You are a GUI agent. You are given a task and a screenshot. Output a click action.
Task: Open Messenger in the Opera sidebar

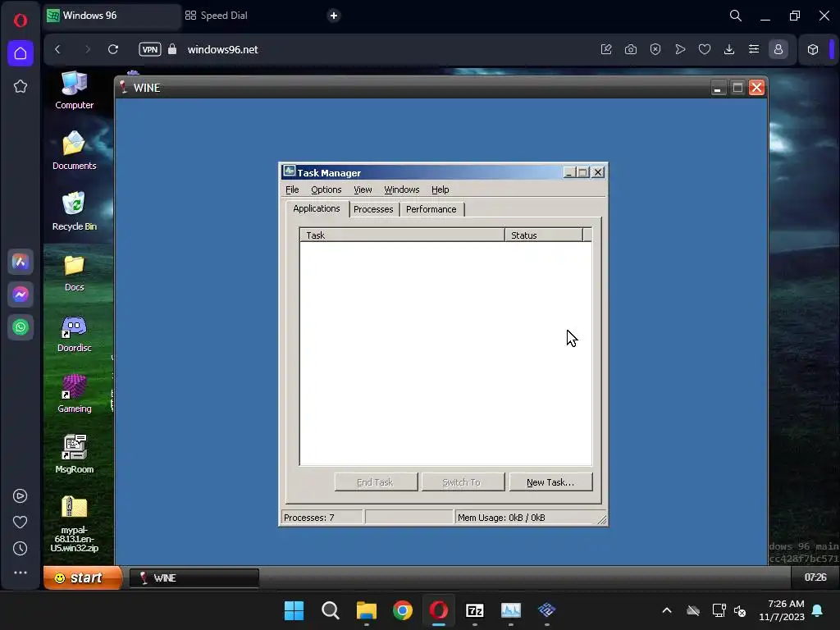(21, 294)
